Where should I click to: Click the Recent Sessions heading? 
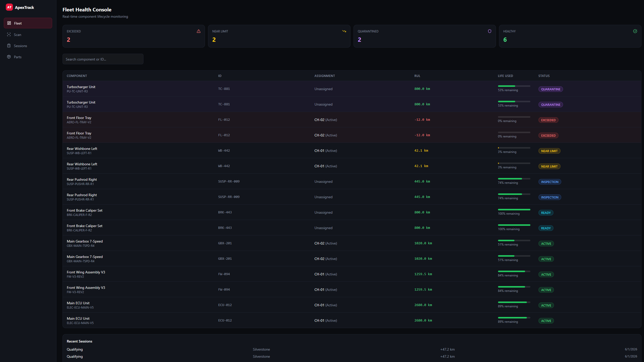point(79,341)
